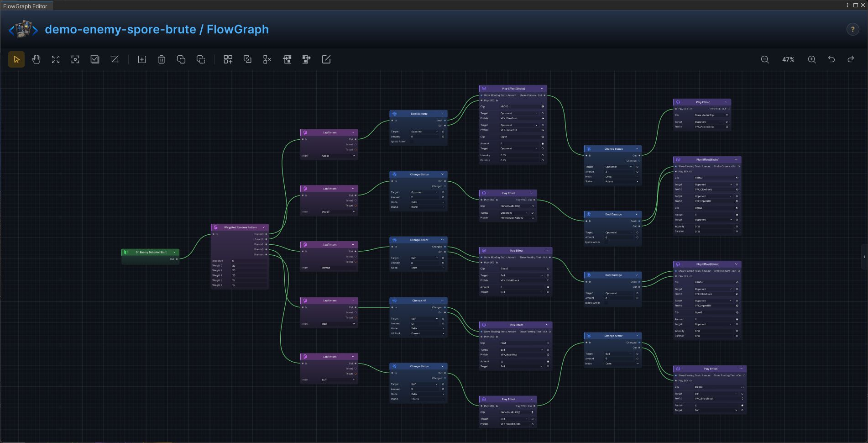Click the grid-with-plus toolbar icon
This screenshot has width=868, height=443.
click(228, 59)
